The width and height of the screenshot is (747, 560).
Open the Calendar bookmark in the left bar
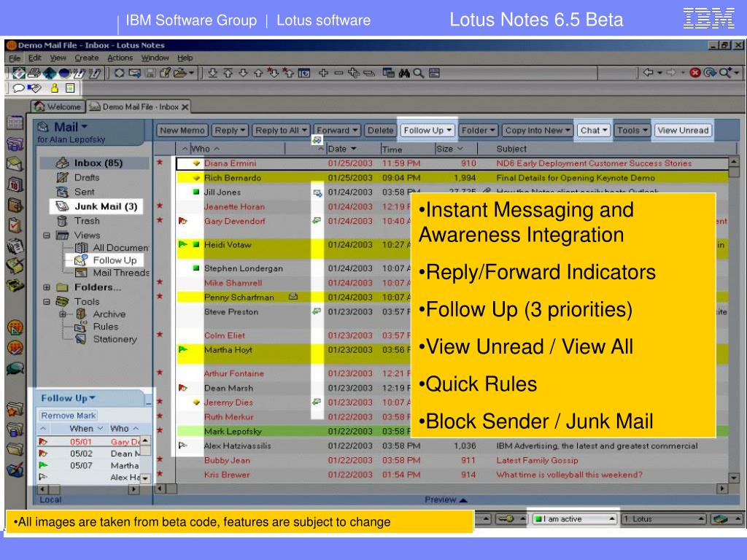click(x=15, y=184)
